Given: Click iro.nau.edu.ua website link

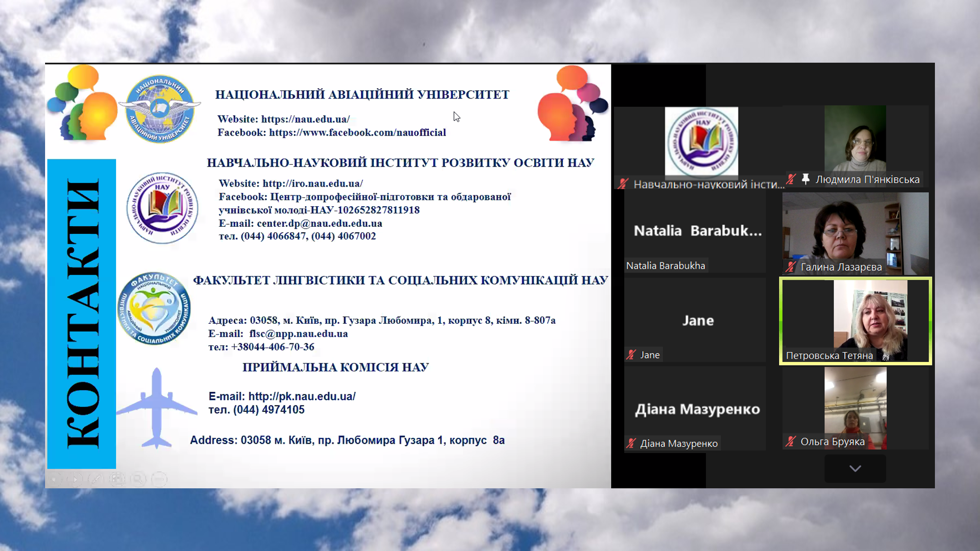Looking at the screenshot, I should [x=313, y=184].
